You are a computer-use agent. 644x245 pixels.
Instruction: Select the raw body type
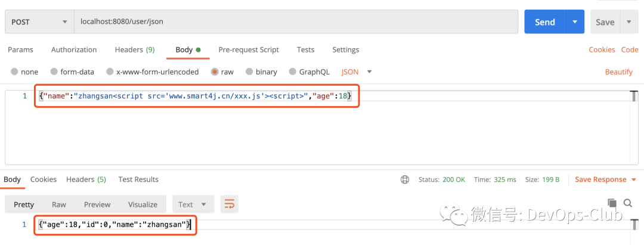222,72
